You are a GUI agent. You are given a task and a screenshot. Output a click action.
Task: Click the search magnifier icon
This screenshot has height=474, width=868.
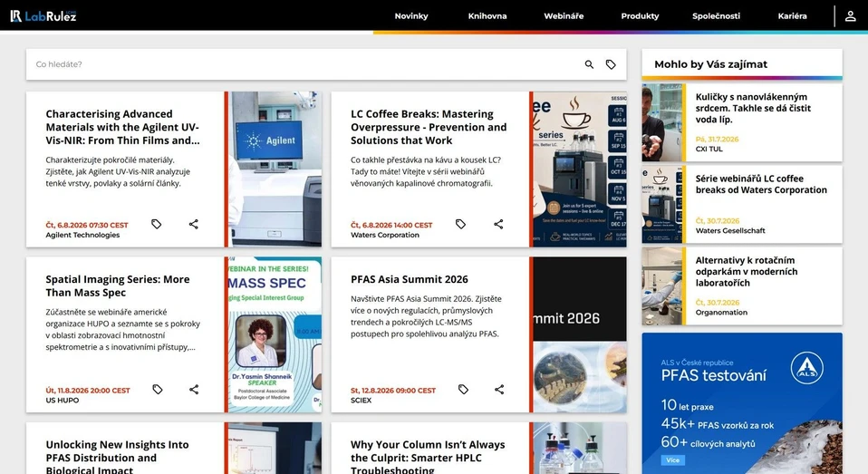pos(589,64)
